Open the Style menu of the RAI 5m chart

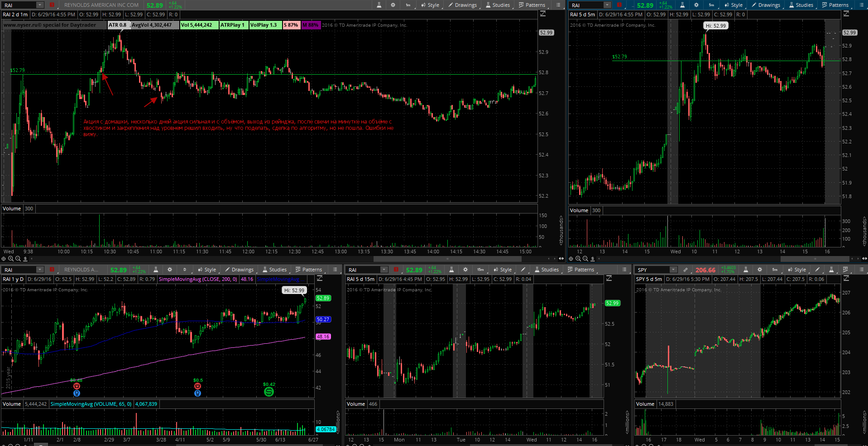click(x=733, y=5)
